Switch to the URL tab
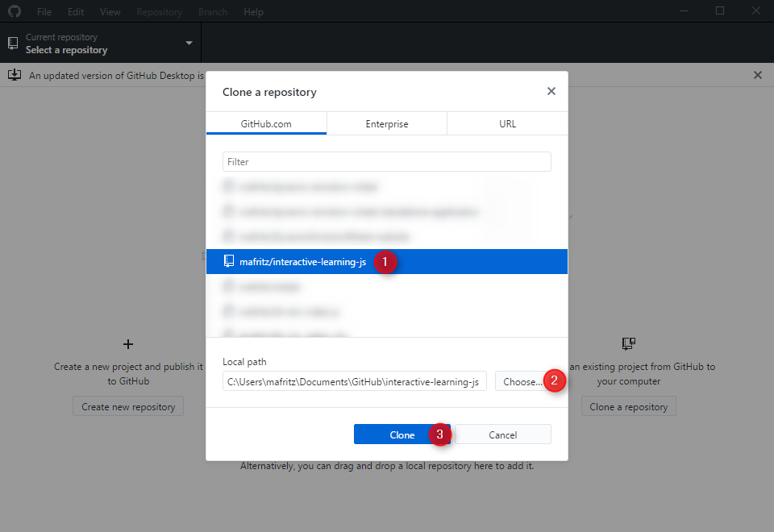 pos(507,124)
